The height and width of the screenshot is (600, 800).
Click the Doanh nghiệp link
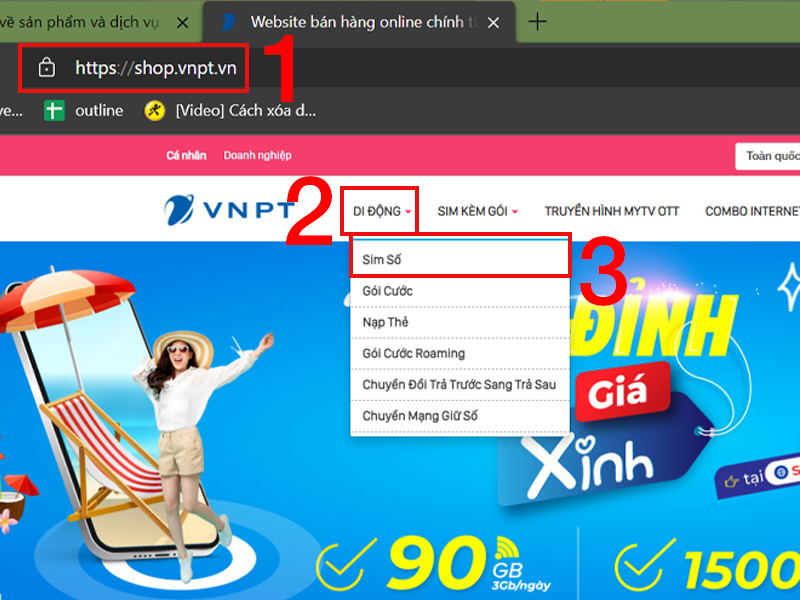click(258, 156)
